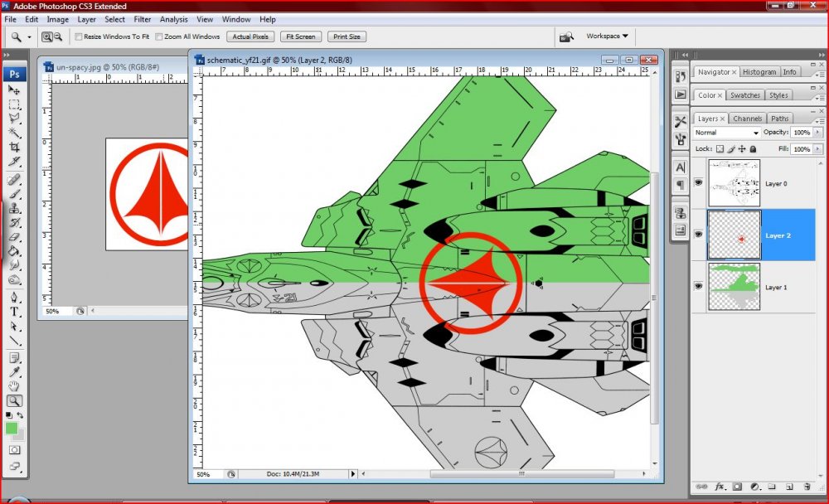Create a new layer
This screenshot has width=829, height=504.
tap(789, 487)
